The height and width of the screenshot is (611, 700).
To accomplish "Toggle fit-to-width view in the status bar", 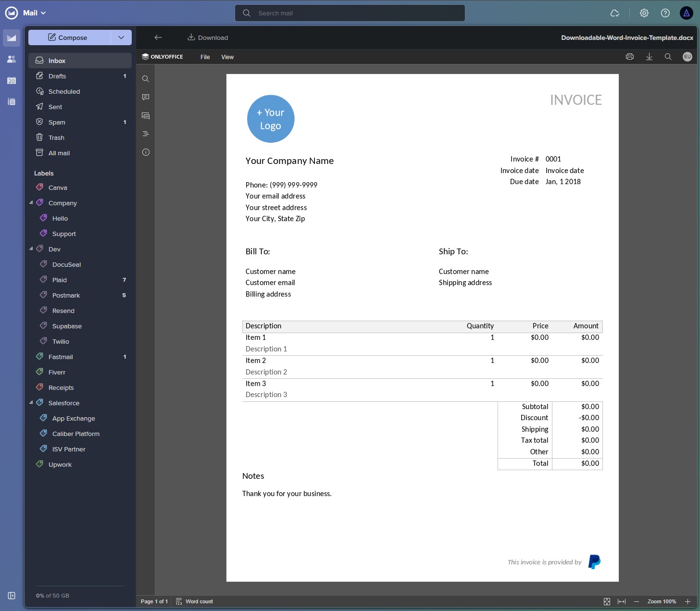I will (x=622, y=601).
